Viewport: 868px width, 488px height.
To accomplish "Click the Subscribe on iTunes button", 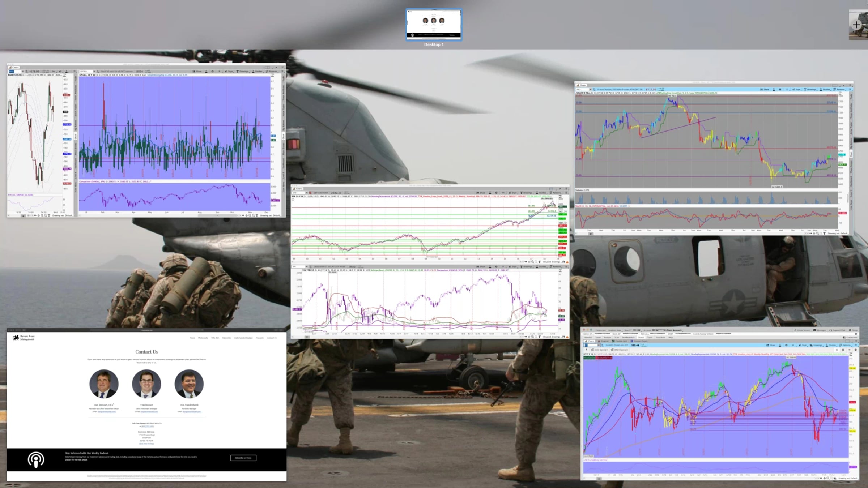I will click(243, 458).
